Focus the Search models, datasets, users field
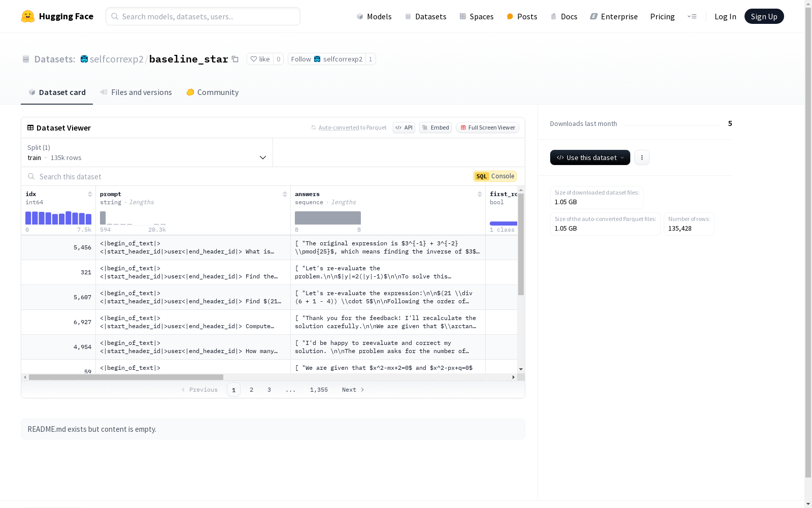This screenshot has width=812, height=508. [203, 16]
